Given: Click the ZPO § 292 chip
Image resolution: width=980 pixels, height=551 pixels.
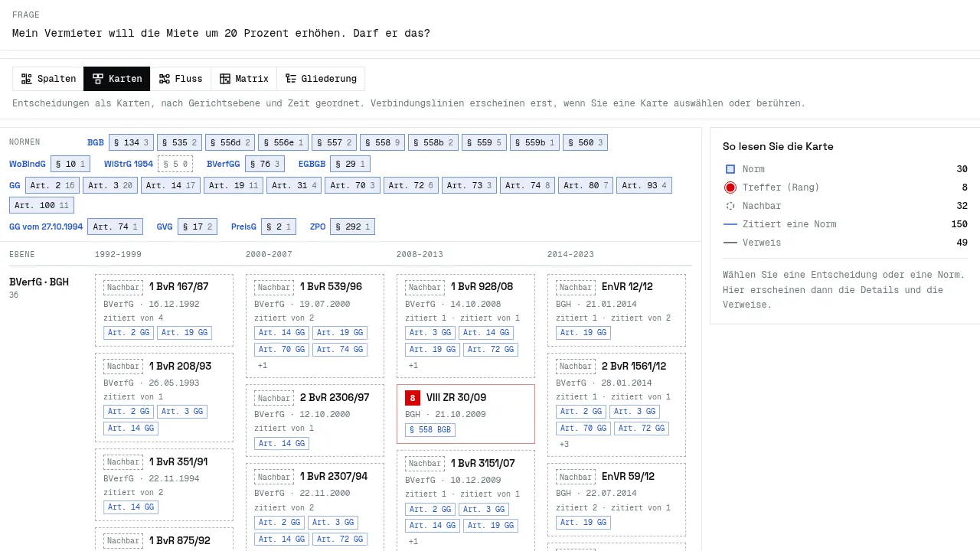Looking at the screenshot, I should click(x=352, y=227).
